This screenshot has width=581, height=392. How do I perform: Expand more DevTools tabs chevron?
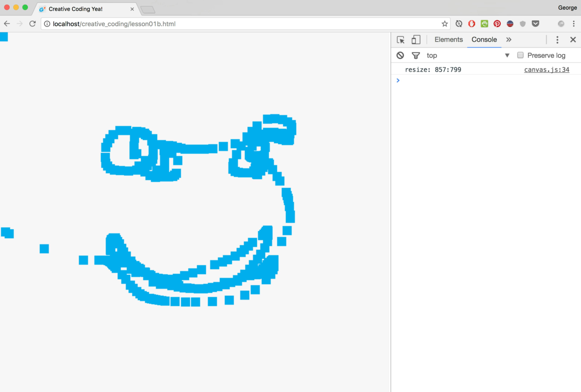pos(509,40)
